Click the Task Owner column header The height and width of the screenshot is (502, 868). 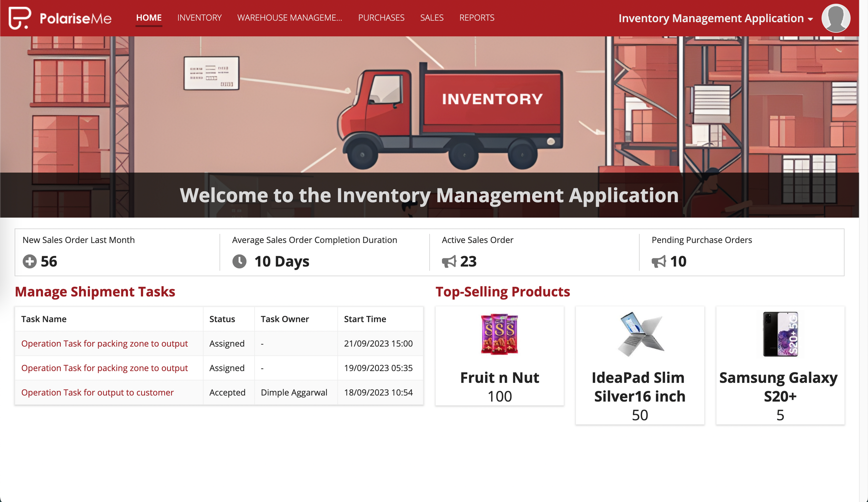click(x=285, y=319)
